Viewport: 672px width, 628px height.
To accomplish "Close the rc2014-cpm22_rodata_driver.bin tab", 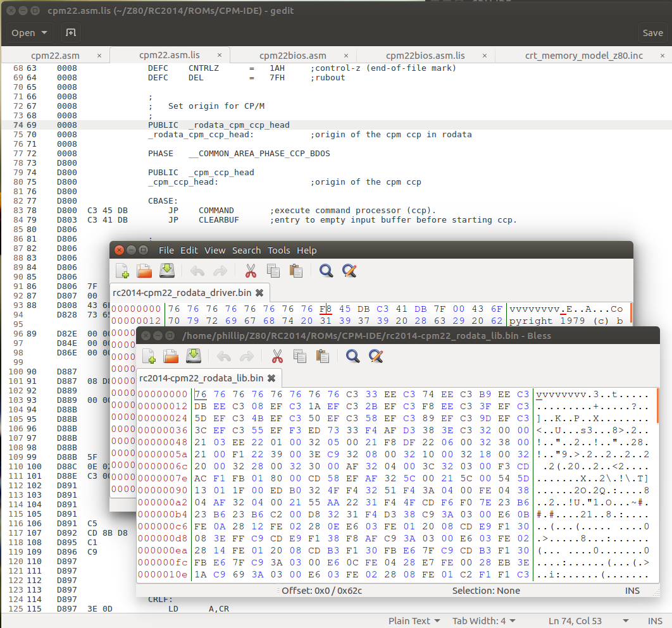I will coord(259,293).
